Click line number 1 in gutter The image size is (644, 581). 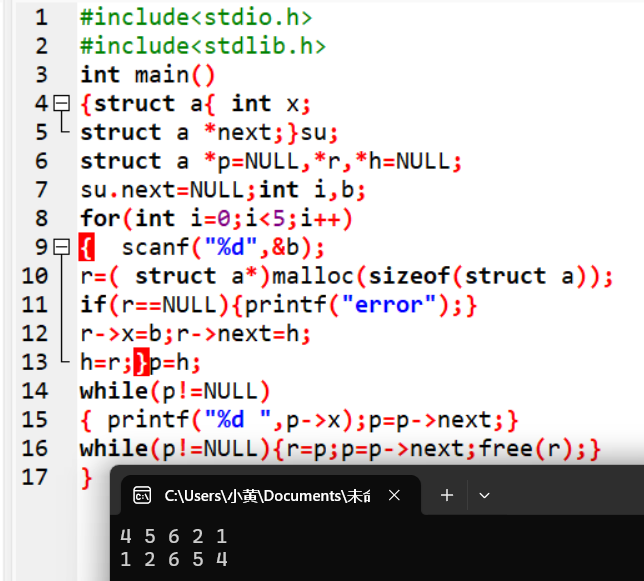pyautogui.click(x=41, y=17)
